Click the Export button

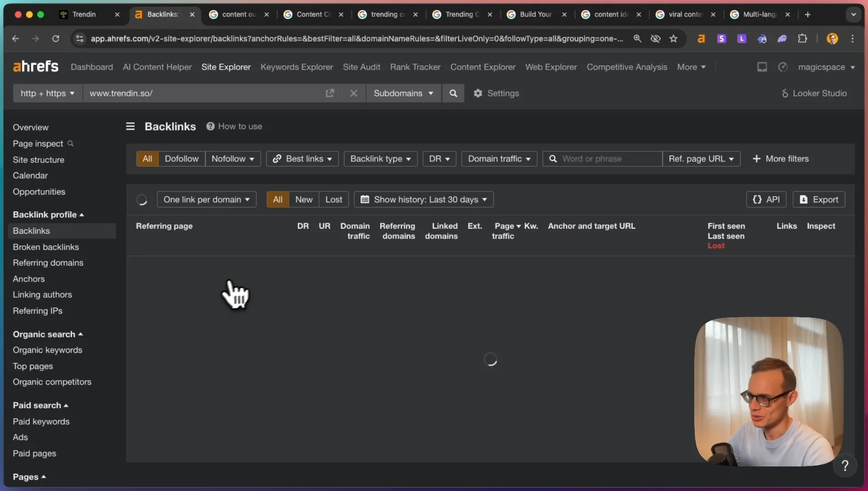coord(819,200)
